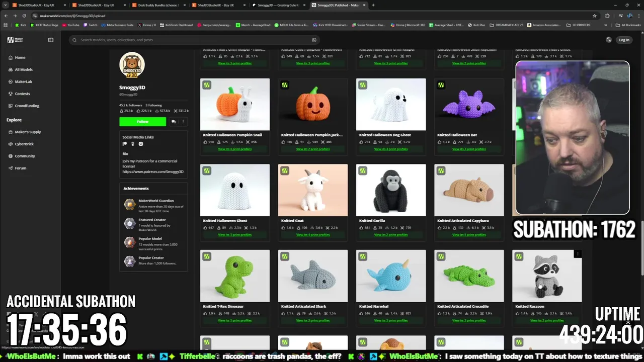
Task: Click the Knitted T-Rex Dinosaur title
Action: point(223,306)
